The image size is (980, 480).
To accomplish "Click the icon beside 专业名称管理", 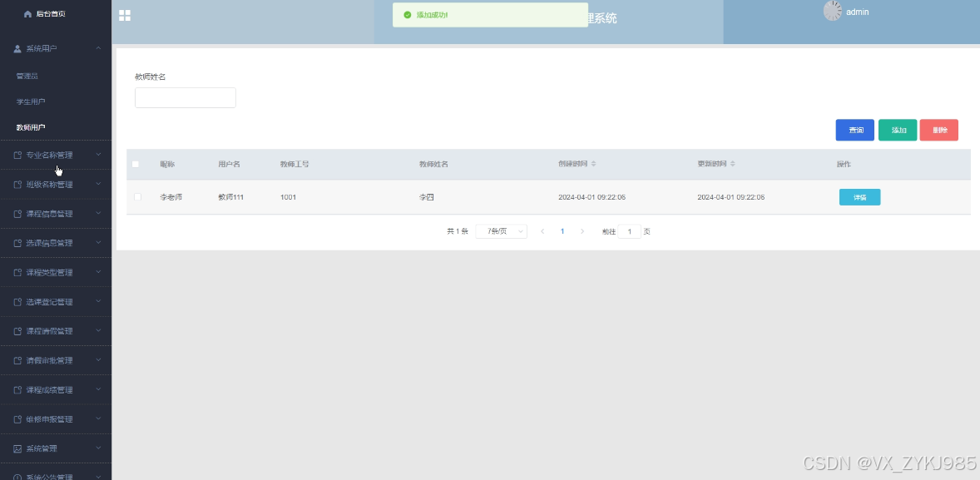I will (17, 155).
